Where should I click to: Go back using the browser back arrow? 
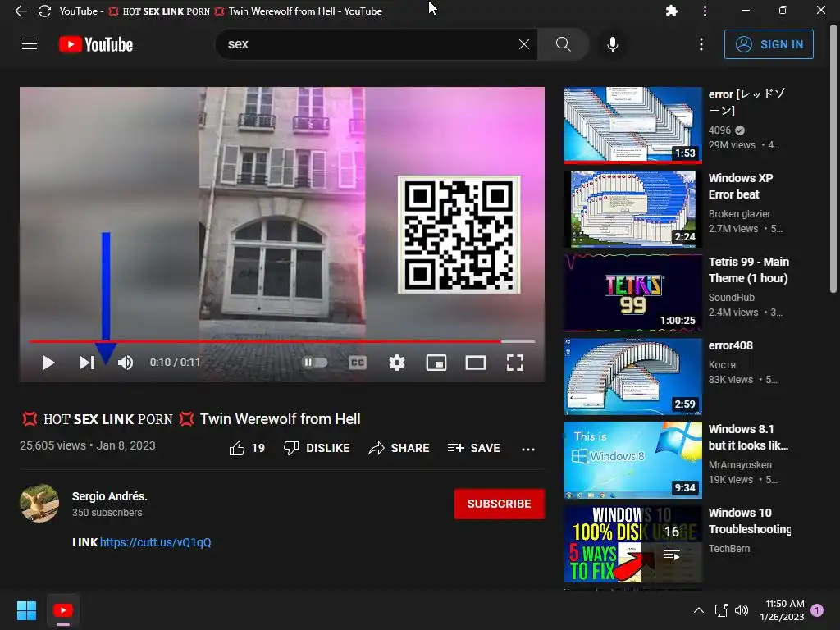(x=21, y=11)
